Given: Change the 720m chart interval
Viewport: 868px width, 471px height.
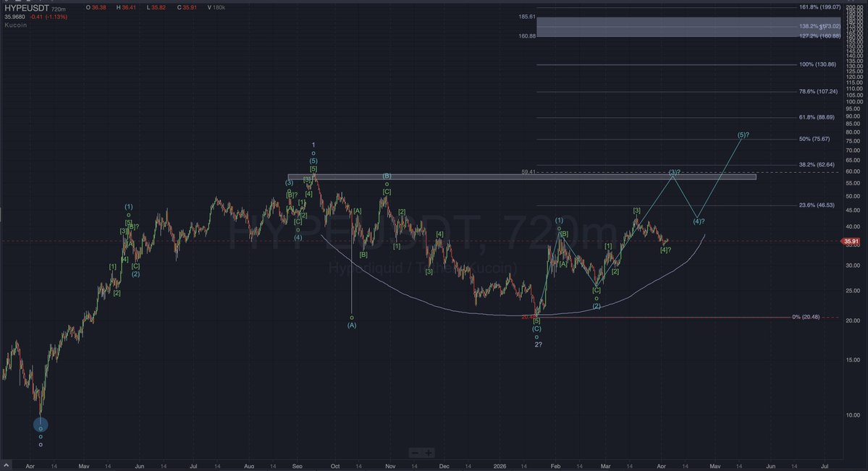Looking at the screenshot, I should tap(58, 9).
